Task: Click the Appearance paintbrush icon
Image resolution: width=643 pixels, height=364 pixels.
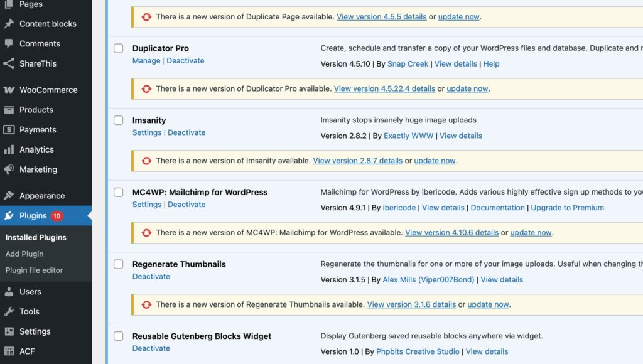Action: click(x=9, y=196)
